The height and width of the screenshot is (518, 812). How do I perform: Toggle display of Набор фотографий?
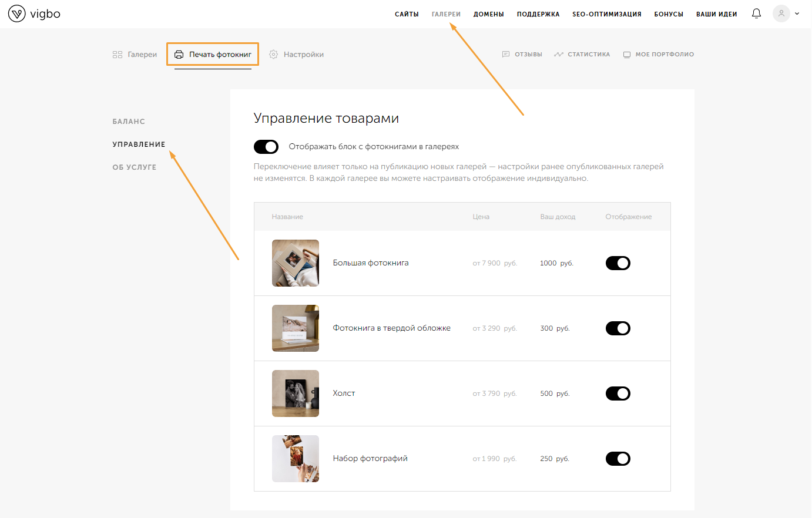(x=618, y=459)
